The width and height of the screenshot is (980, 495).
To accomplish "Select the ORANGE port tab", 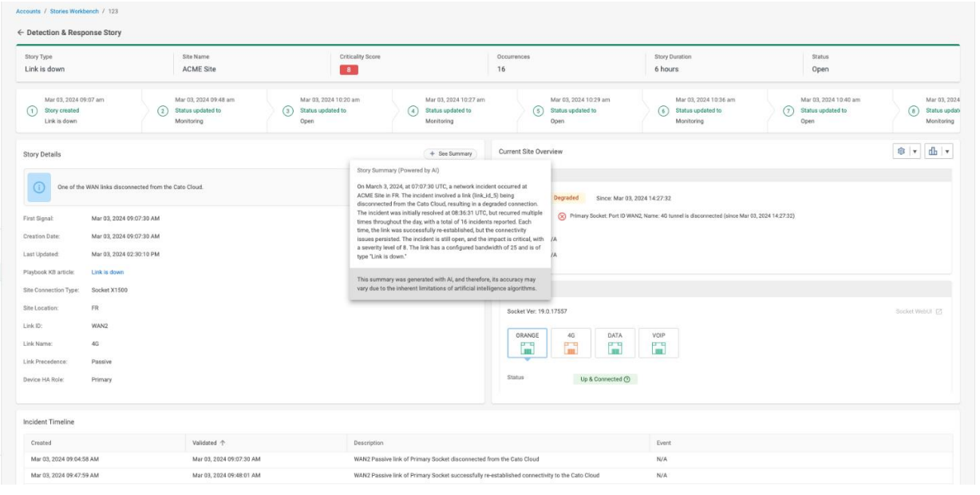I will tap(528, 343).
